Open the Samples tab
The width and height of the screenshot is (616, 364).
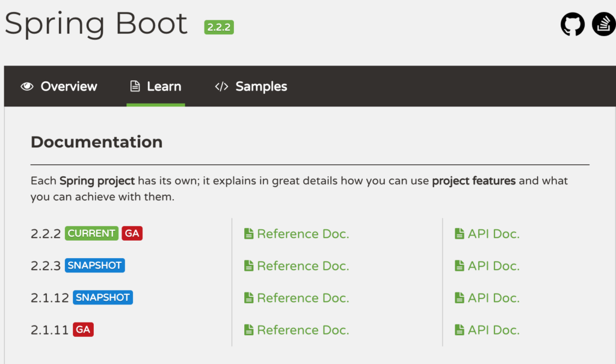(251, 87)
